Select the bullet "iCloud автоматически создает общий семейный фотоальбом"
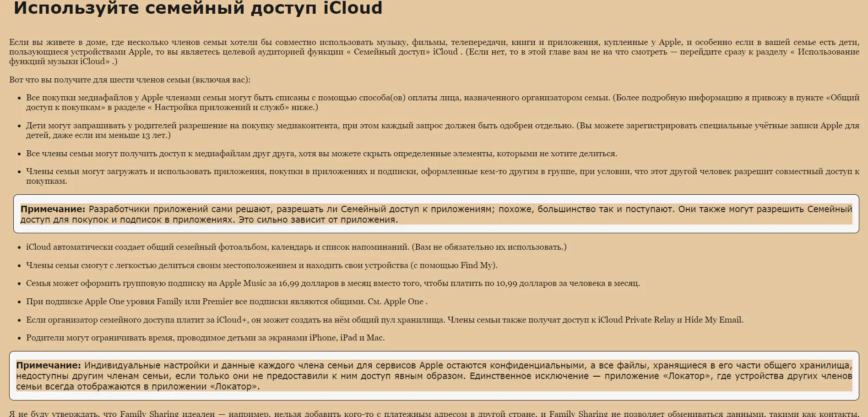This screenshot has width=868, height=417. (x=296, y=247)
